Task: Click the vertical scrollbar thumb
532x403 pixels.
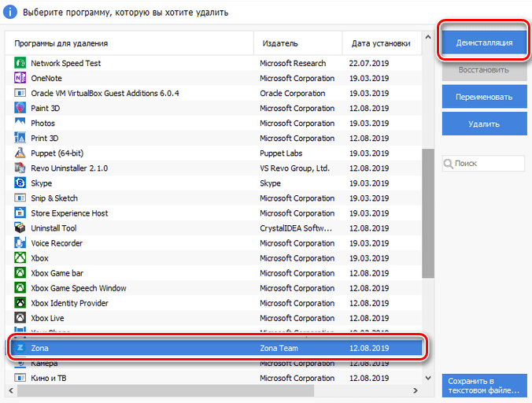Action: 428,213
